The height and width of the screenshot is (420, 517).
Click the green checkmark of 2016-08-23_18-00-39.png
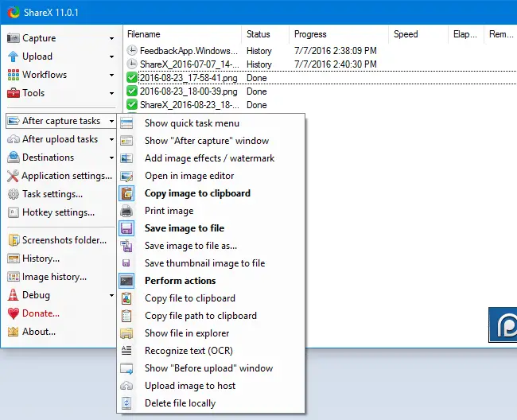[132, 91]
